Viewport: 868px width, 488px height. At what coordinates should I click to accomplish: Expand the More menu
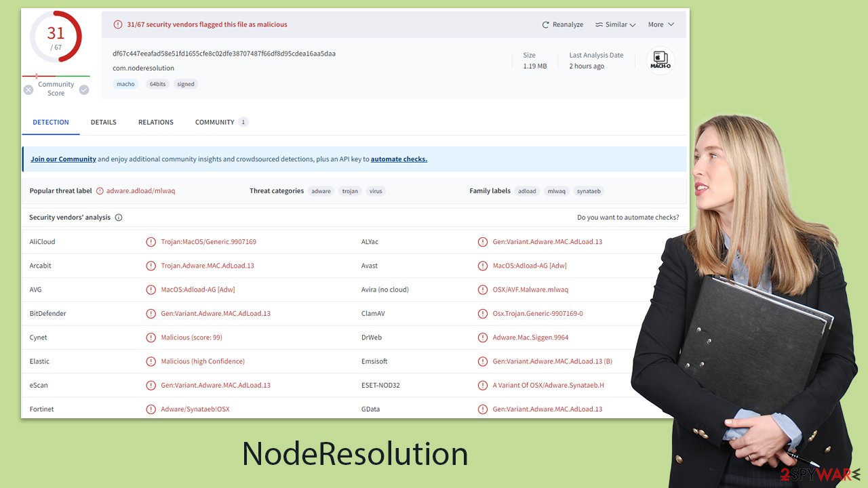tap(661, 24)
